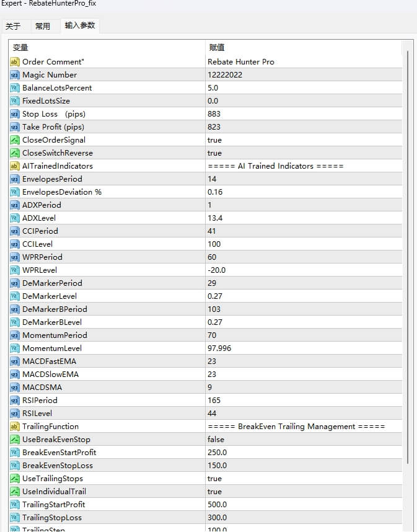Viewport: 417px width, 532px height.
Task: Select the CCIPeriod value 41
Action: click(x=211, y=231)
